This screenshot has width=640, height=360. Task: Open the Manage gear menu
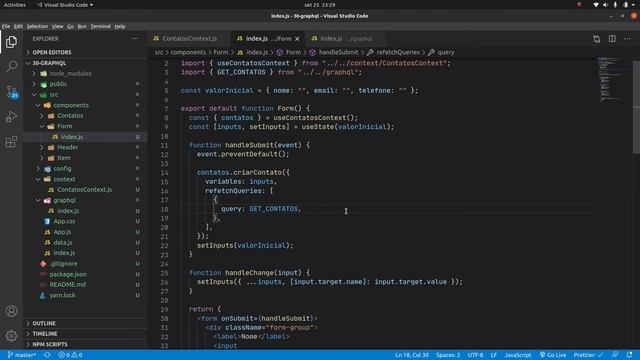coord(11,336)
